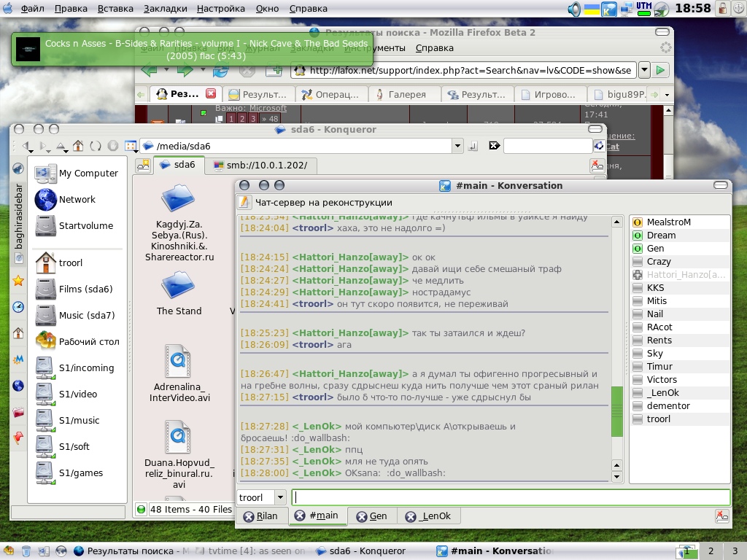Click the lock session icon
This screenshot has width=747, height=560.
723,9
